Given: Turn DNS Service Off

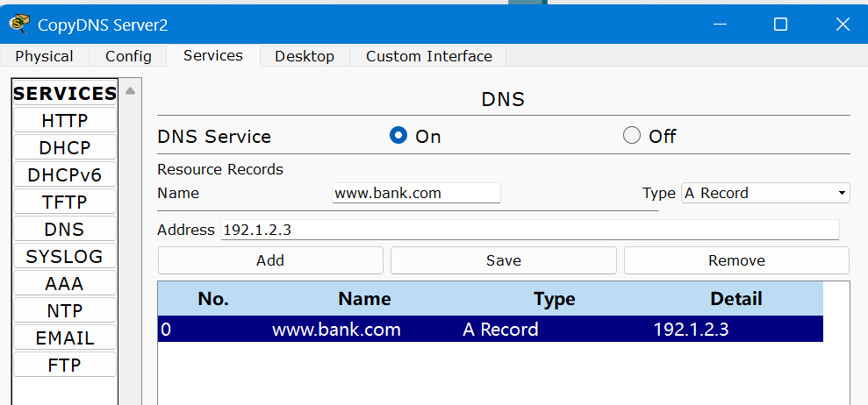Looking at the screenshot, I should (631, 136).
